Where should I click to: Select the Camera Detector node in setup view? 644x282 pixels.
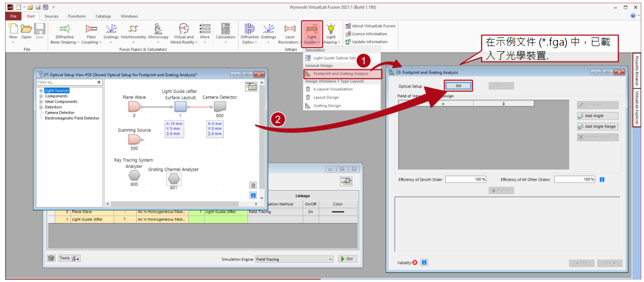point(219,106)
